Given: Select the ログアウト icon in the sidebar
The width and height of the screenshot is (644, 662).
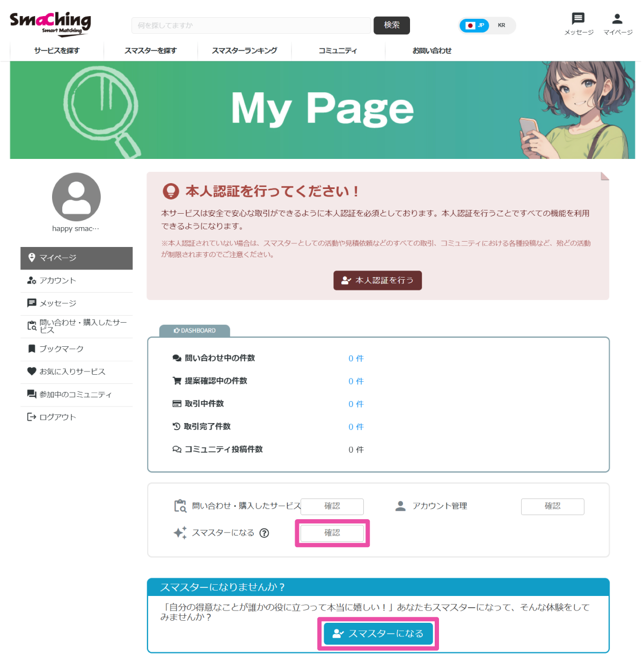Looking at the screenshot, I should click(x=31, y=417).
